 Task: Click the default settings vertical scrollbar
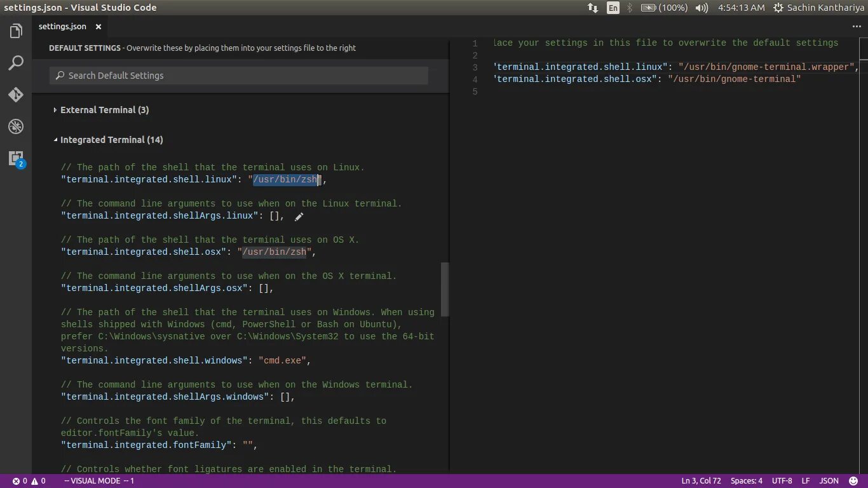(445, 289)
